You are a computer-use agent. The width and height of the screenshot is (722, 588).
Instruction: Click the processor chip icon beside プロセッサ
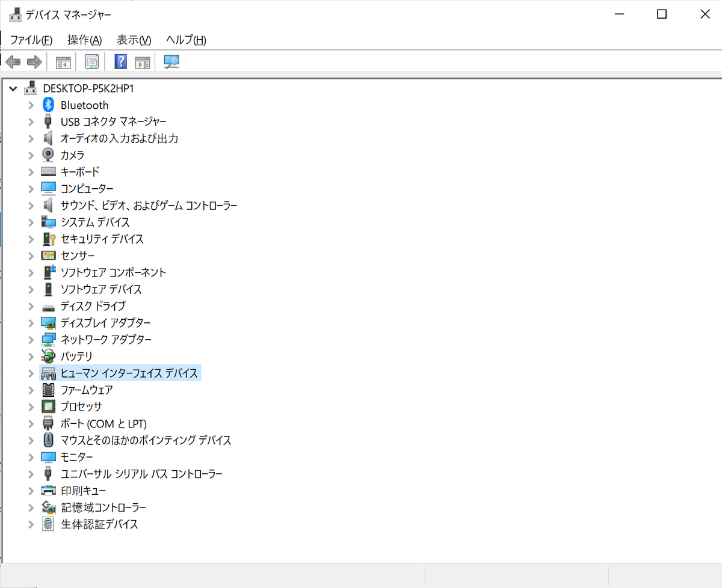49,406
